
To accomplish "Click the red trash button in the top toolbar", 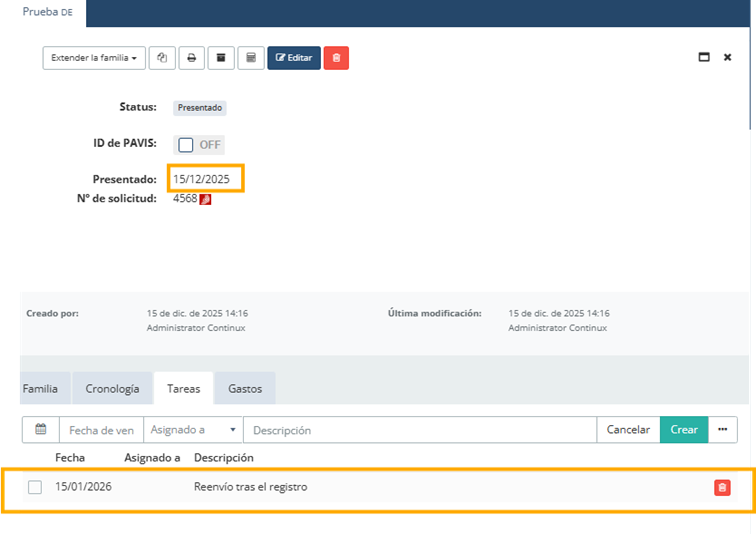I will click(336, 58).
